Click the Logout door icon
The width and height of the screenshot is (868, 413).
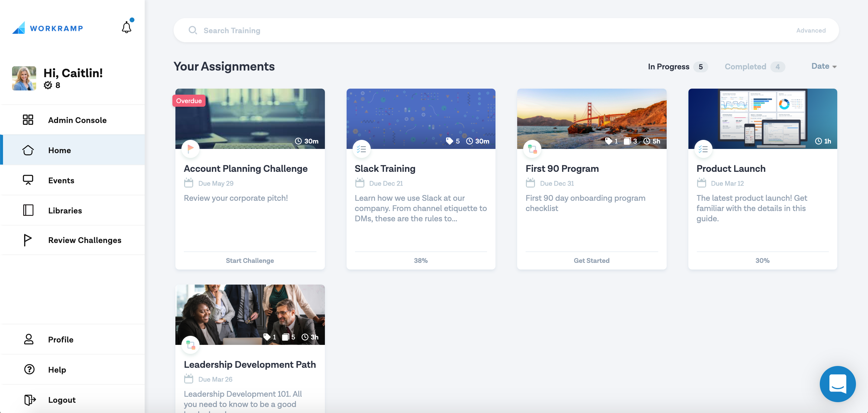[x=30, y=400]
